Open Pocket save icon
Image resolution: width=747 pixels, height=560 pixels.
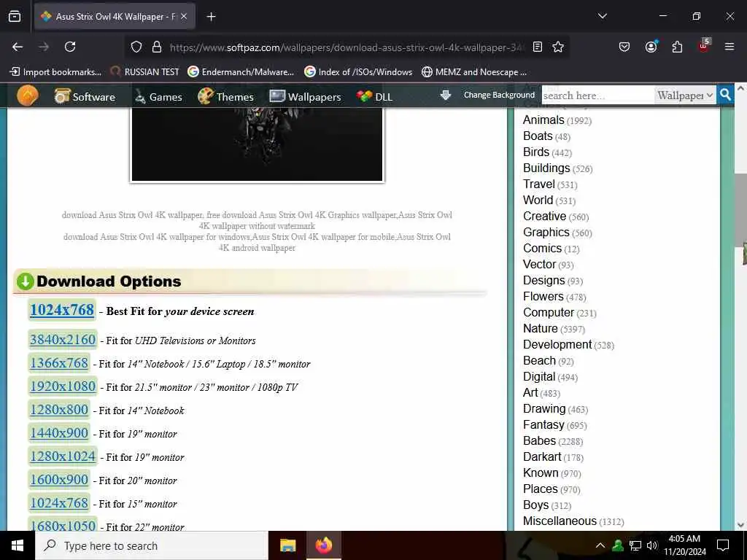click(x=624, y=47)
